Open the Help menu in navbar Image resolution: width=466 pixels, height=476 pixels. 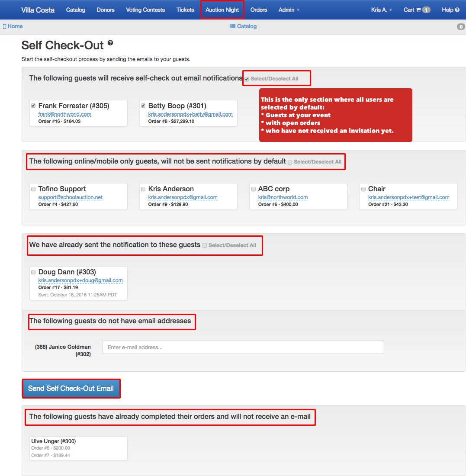pyautogui.click(x=450, y=10)
